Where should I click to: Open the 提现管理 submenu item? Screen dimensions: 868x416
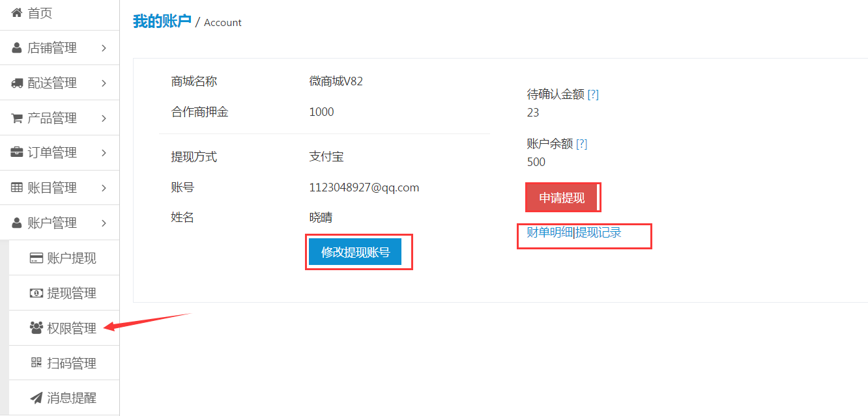(x=64, y=293)
